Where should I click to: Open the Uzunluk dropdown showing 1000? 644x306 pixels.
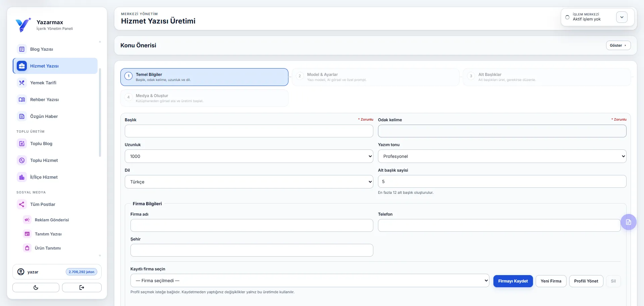point(249,156)
